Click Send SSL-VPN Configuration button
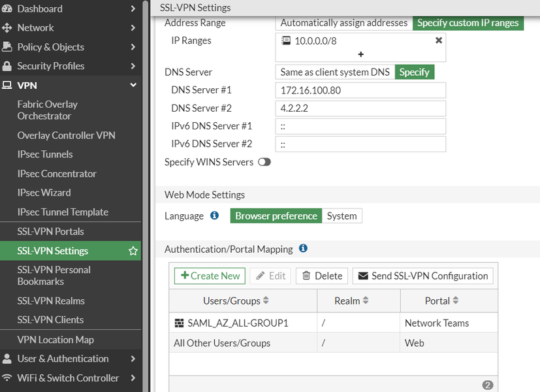 coord(422,276)
